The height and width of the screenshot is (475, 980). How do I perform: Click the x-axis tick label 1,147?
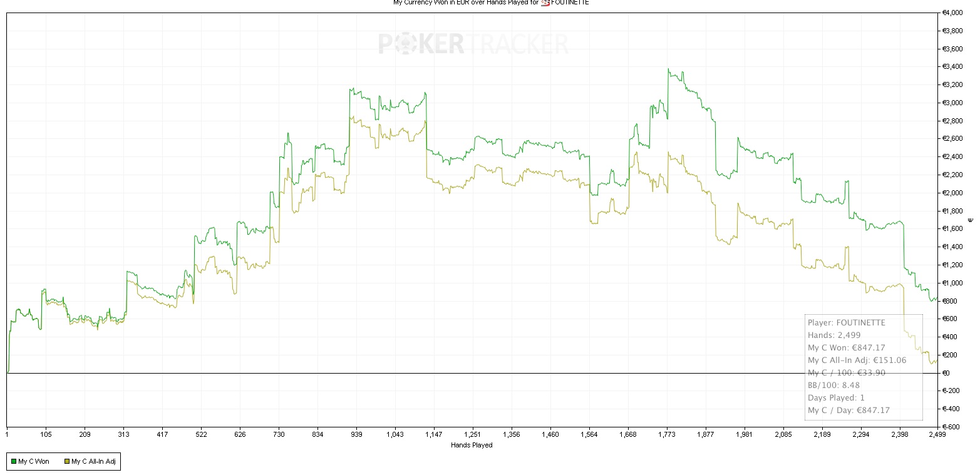pos(434,434)
